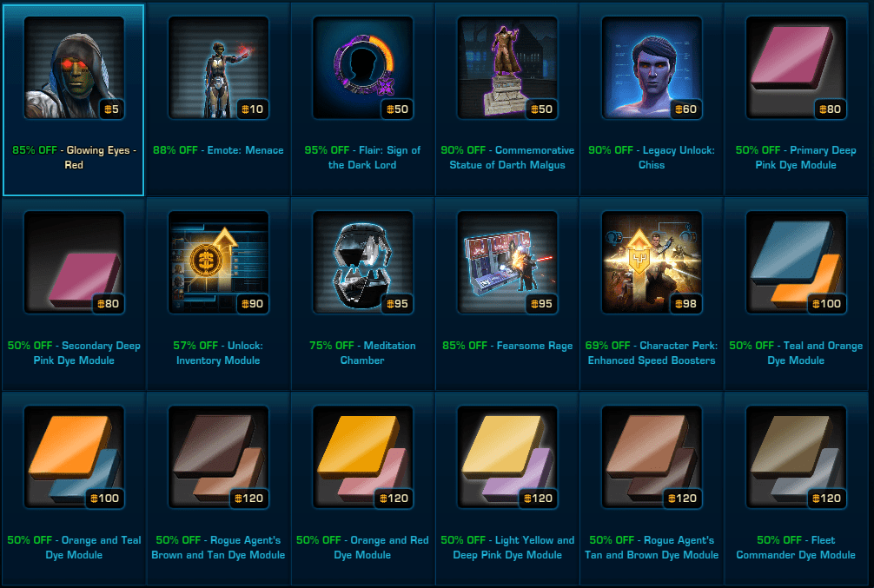Select the Rogue Agent's Tan and Brown swatch

tap(651, 457)
